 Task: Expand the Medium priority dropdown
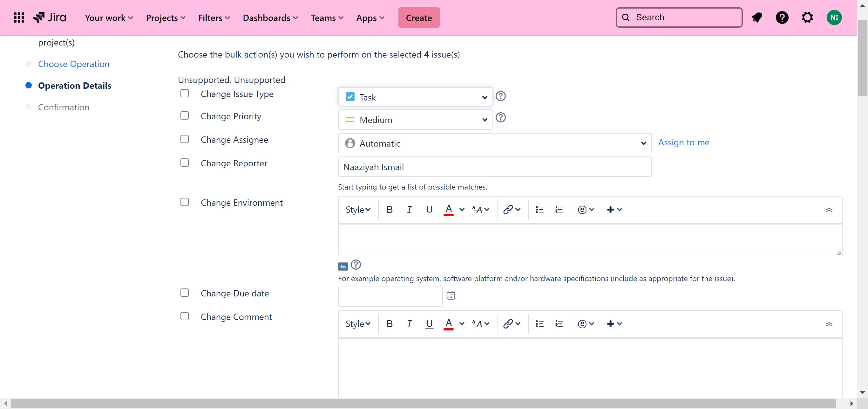[x=415, y=120]
